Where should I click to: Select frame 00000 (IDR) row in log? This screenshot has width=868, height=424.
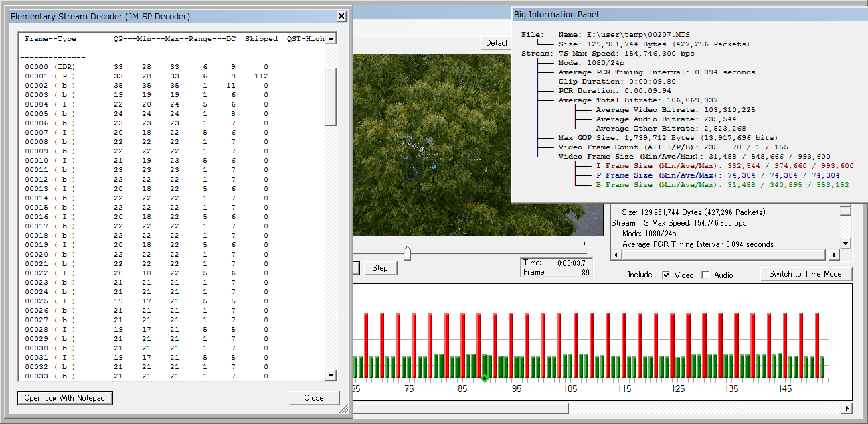coord(50,67)
